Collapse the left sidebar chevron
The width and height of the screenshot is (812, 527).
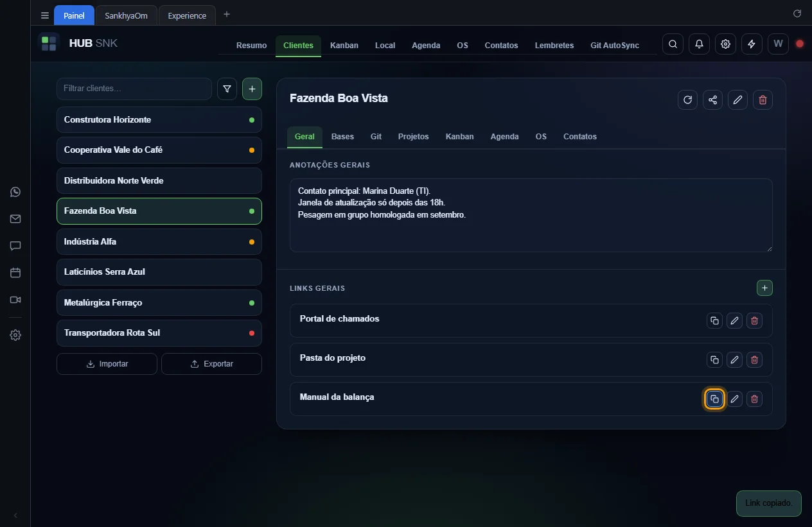point(15,515)
